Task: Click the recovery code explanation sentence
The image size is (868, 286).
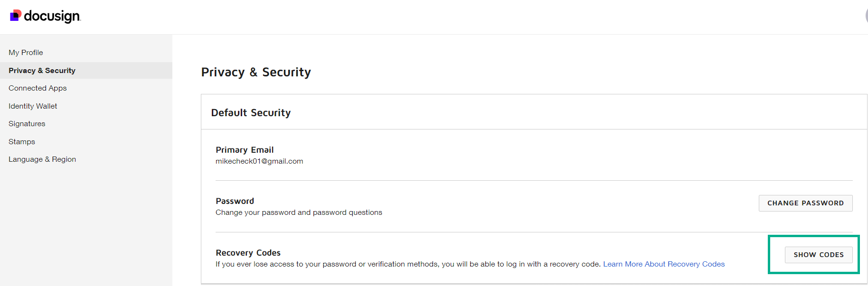Action: (x=408, y=264)
